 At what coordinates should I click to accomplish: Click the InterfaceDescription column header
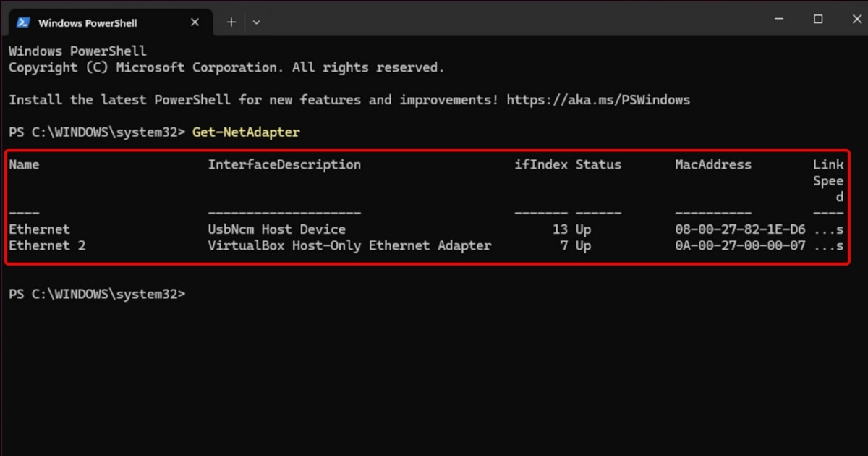click(x=284, y=164)
